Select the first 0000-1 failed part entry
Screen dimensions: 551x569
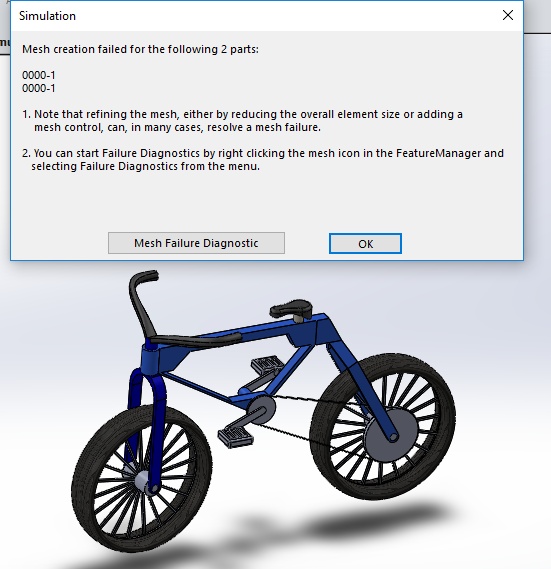pos(38,75)
